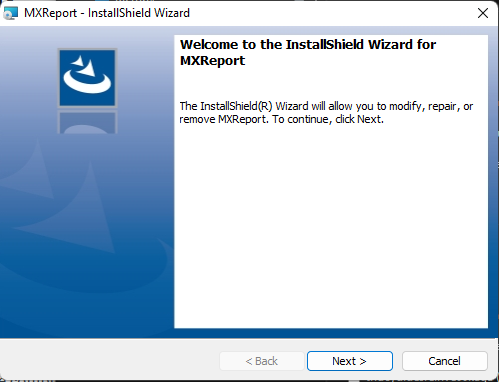Click the word MXReport in the bold heading

(x=212, y=61)
